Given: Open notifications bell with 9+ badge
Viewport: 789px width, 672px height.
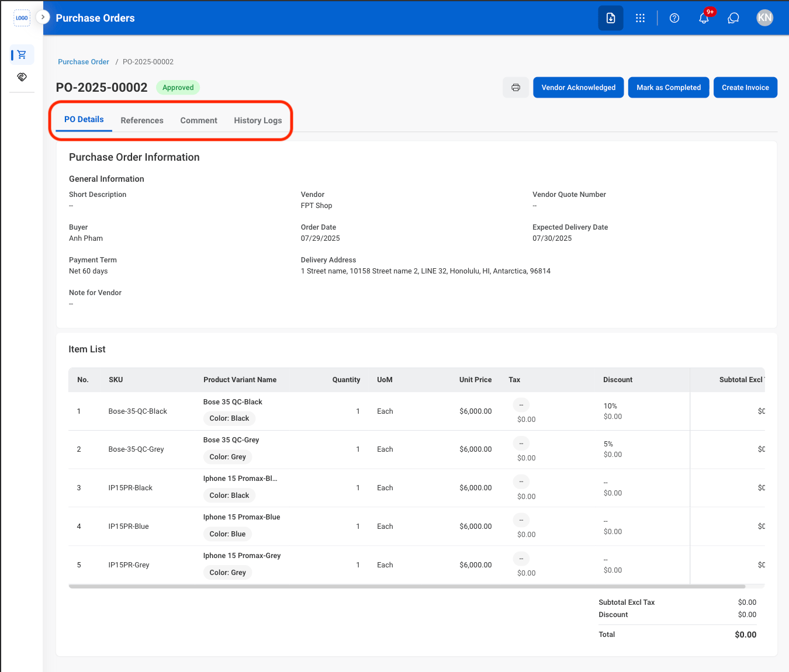Looking at the screenshot, I should pos(704,18).
